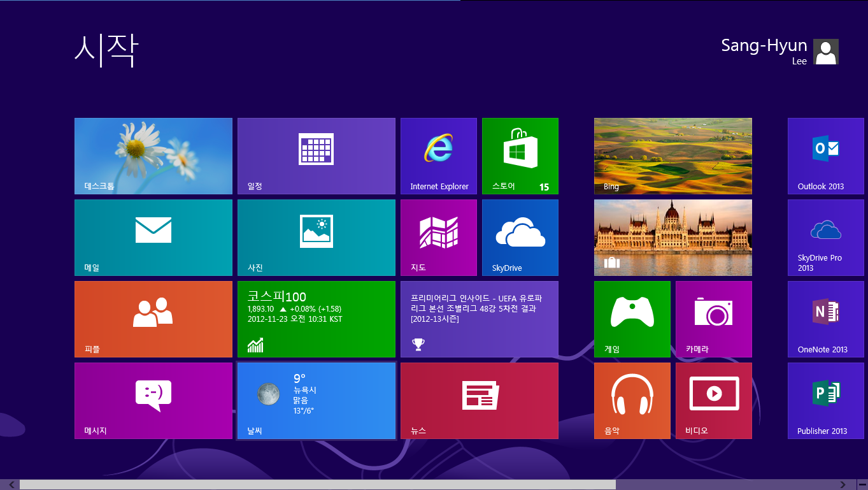Open the Store (스토어) tile
The width and height of the screenshot is (868, 490).
click(520, 156)
